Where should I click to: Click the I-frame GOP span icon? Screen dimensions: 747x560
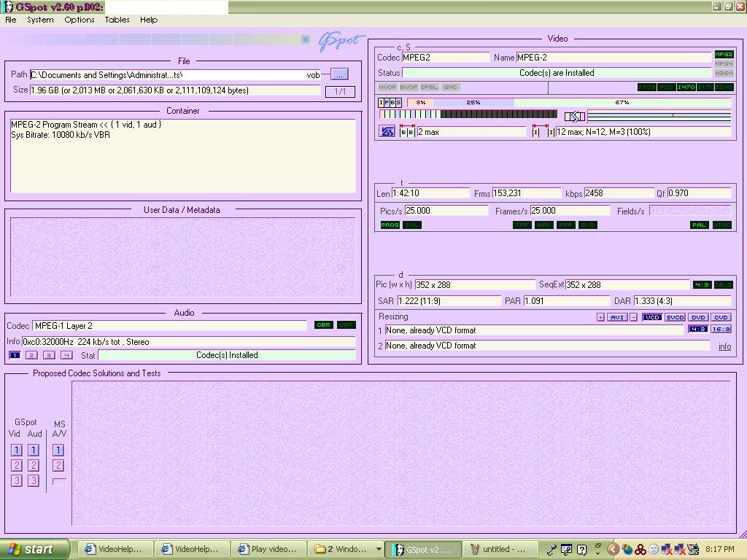543,131
